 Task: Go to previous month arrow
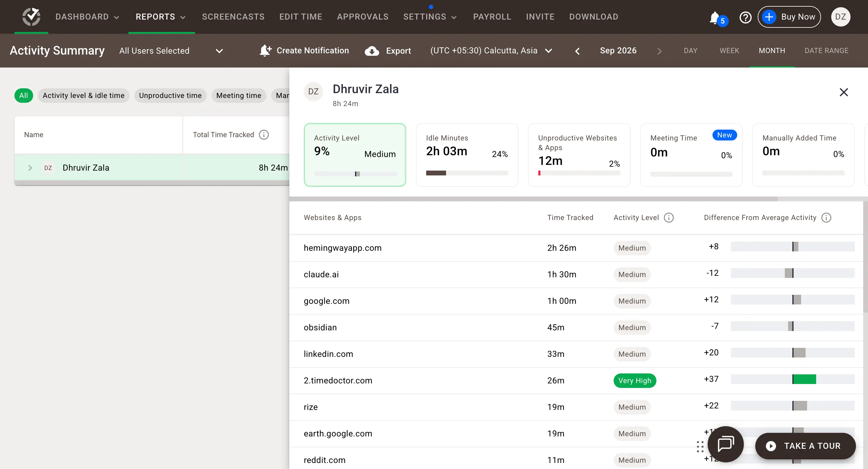577,51
